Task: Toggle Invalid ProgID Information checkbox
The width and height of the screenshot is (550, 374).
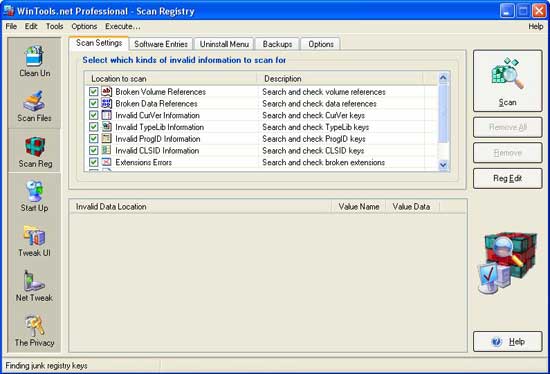Action: pyautogui.click(x=93, y=139)
